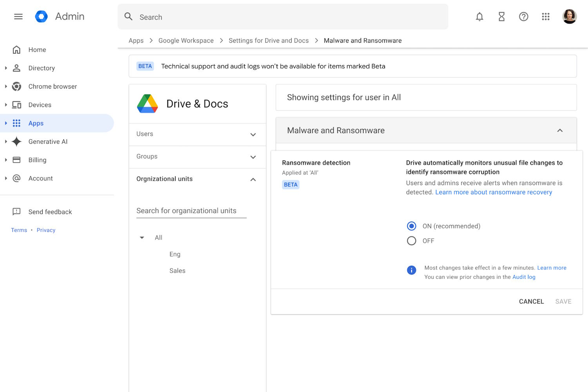This screenshot has height=392, width=588.
Task: Open the help question mark icon
Action: tap(523, 16)
